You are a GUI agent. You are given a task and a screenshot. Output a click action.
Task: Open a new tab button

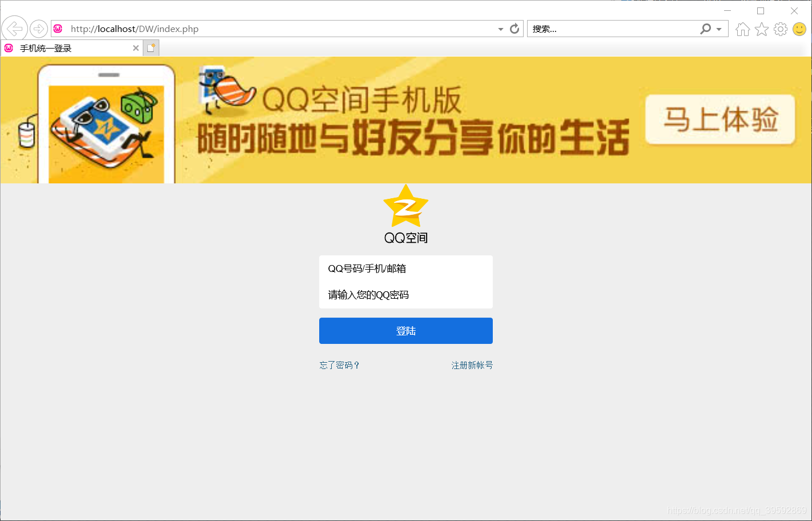[151, 48]
